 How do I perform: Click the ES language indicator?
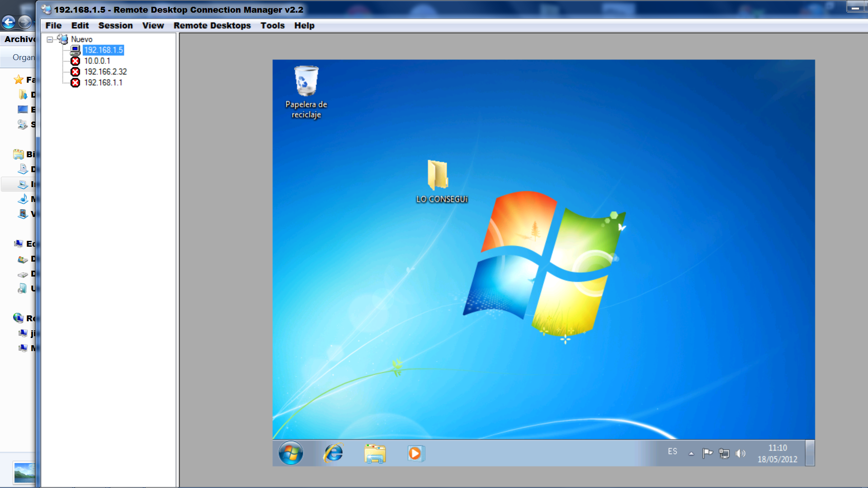pyautogui.click(x=672, y=451)
